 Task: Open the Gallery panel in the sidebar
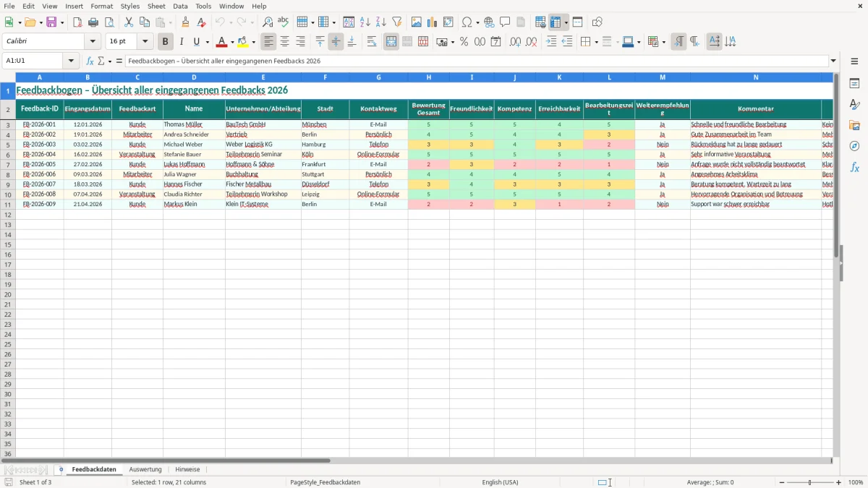(x=854, y=126)
